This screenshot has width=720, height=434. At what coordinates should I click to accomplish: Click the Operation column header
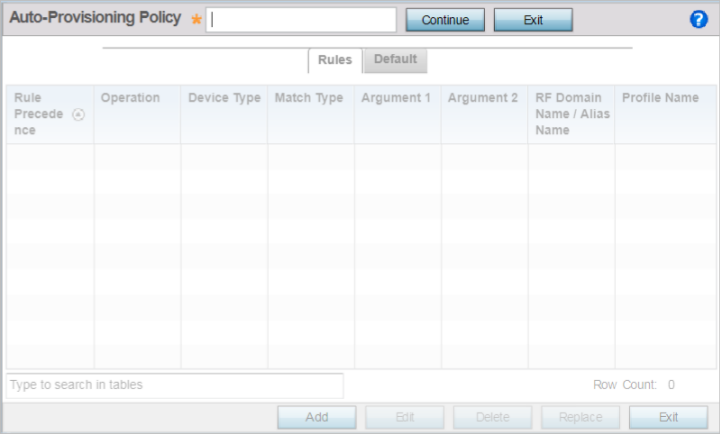click(x=137, y=114)
